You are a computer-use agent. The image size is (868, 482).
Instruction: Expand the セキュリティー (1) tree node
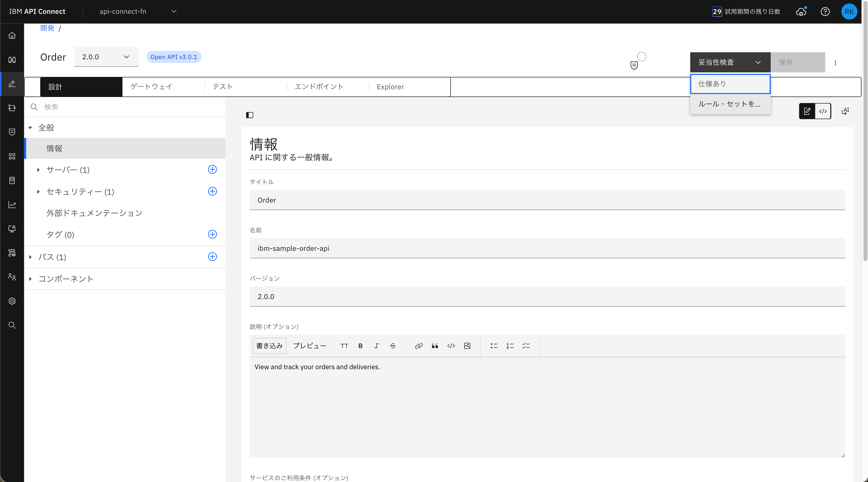[x=38, y=192]
